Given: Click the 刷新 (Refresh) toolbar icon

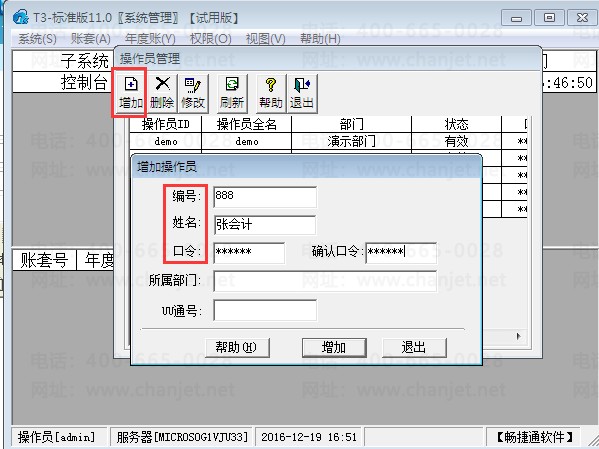Looking at the screenshot, I should pos(232,93).
